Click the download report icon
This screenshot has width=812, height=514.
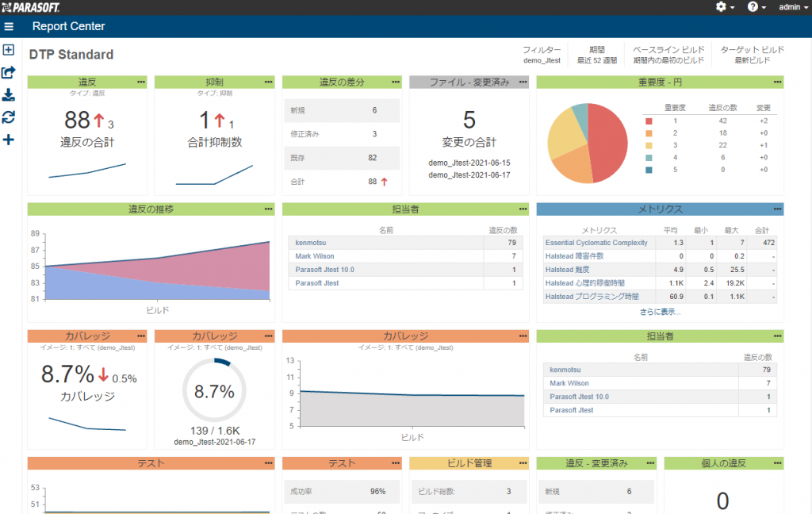(8, 95)
